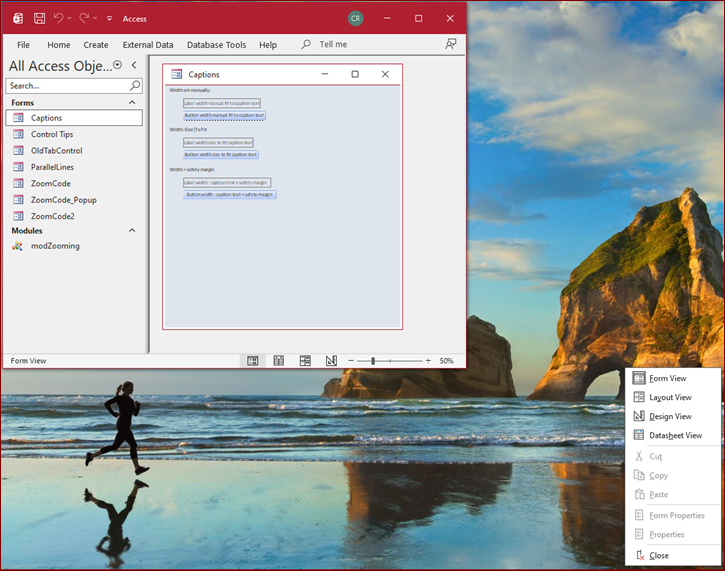Customize the Quick Access Toolbar dropdown

110,18
